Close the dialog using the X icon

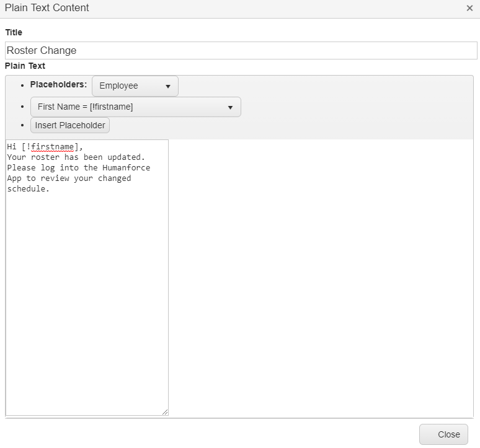click(x=469, y=8)
